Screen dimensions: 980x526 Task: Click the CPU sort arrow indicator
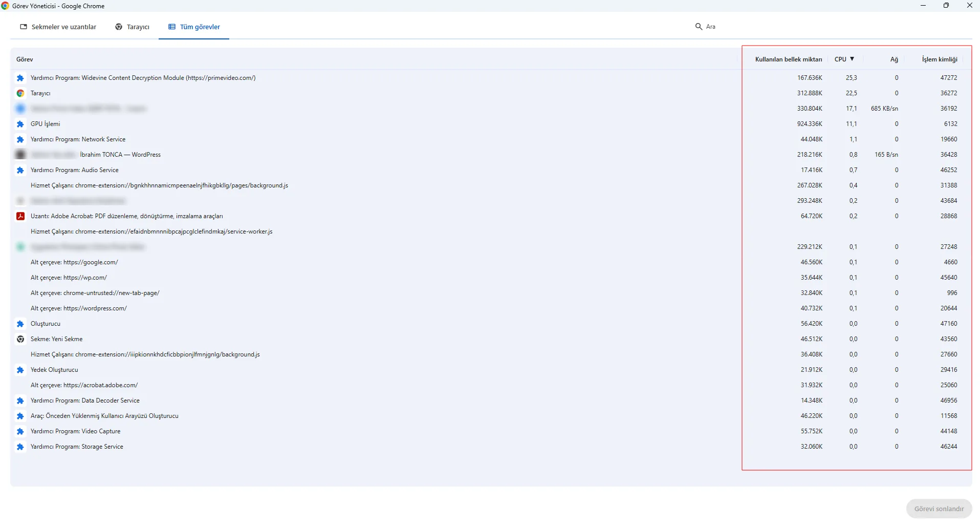pyautogui.click(x=852, y=59)
